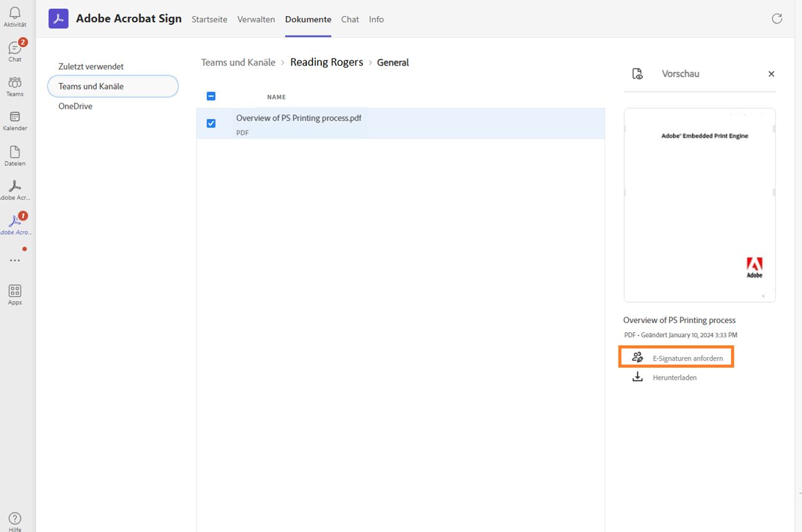802x532 pixels.
Task: Show more apps via the ellipsis
Action: [15, 261]
